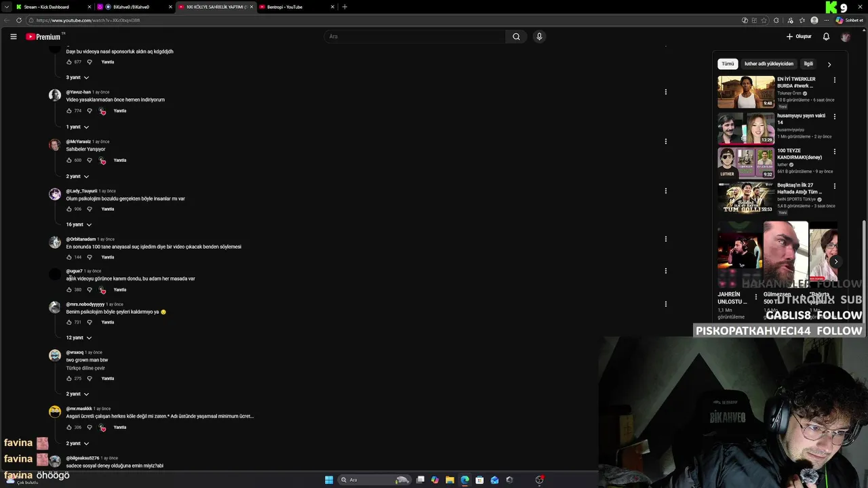
Task: Like the comment by @Orbitanadam
Action: pyautogui.click(x=69, y=257)
